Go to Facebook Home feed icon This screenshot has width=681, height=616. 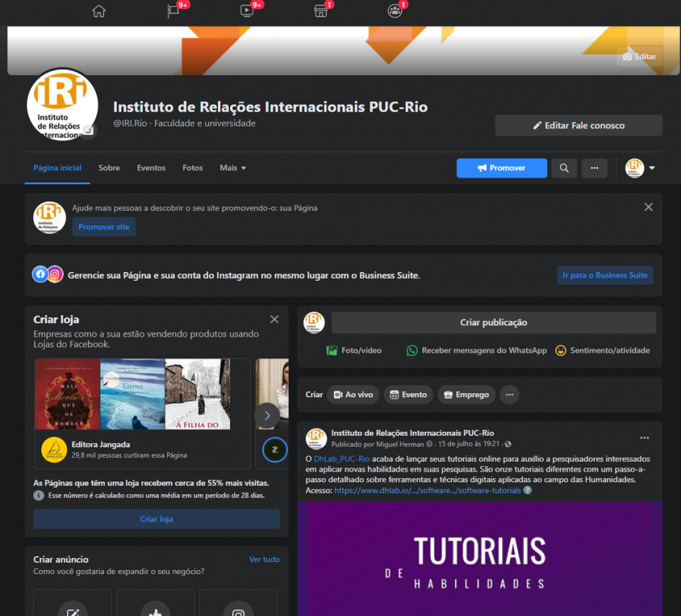tap(98, 11)
